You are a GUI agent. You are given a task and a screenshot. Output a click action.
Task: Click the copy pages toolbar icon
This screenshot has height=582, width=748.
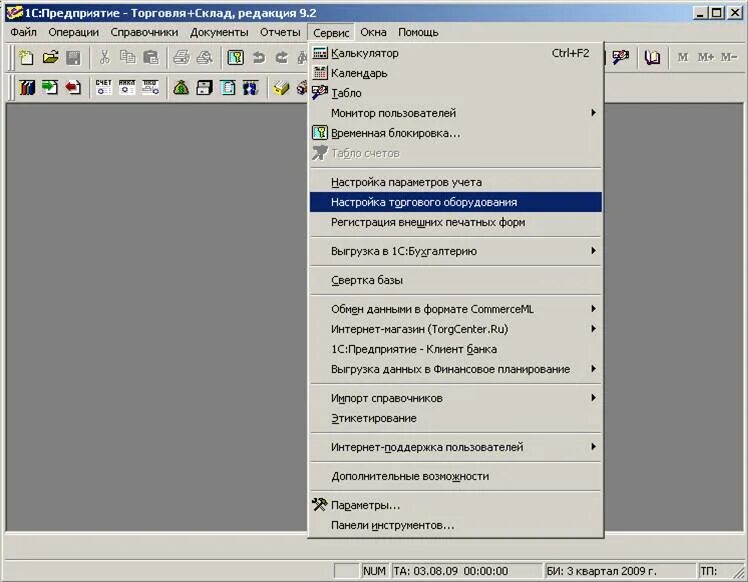[127, 58]
